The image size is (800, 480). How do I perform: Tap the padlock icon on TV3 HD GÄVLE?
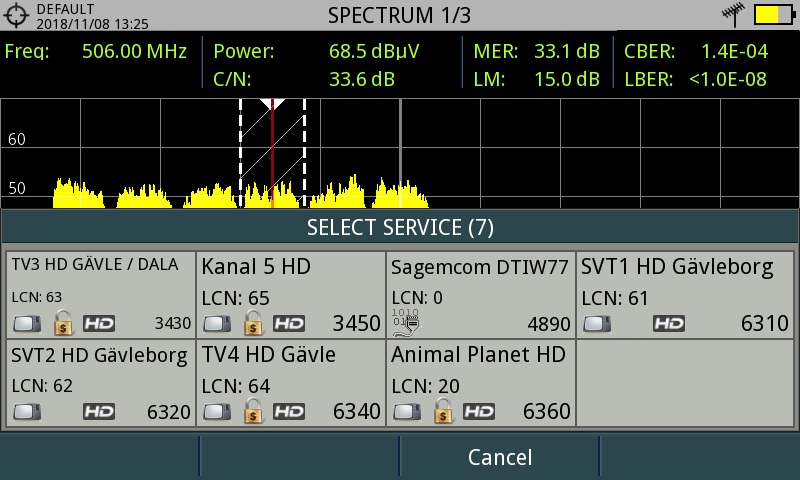(x=63, y=322)
